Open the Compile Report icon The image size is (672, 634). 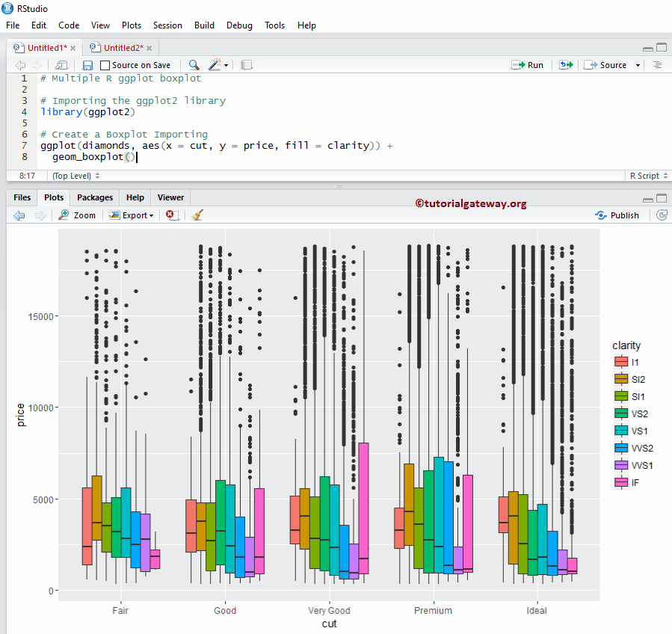tap(247, 64)
